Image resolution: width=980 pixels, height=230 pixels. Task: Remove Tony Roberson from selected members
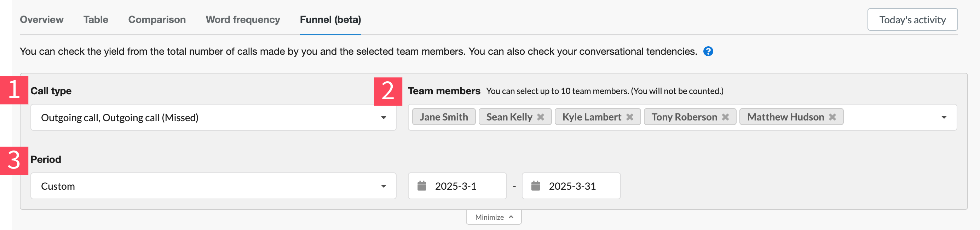pos(726,117)
